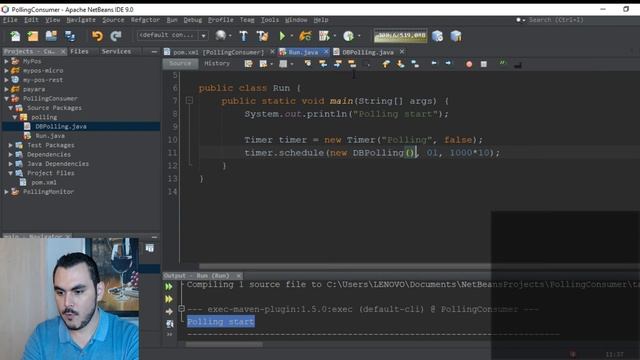The height and width of the screenshot is (360, 640).
Task: Open the dropdown arrow beside the Profile icon
Action: coord(359,36)
